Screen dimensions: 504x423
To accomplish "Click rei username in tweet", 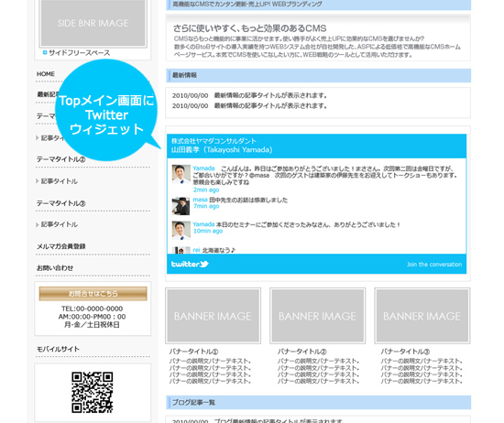I will (x=196, y=250).
